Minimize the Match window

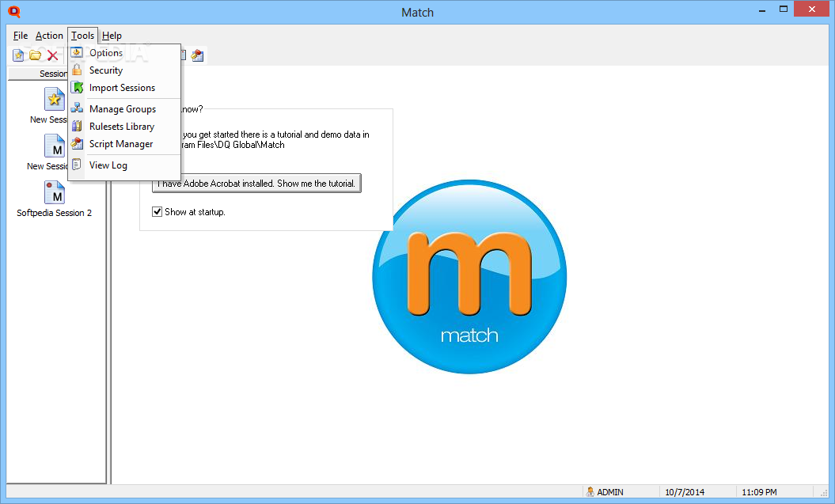[762, 9]
